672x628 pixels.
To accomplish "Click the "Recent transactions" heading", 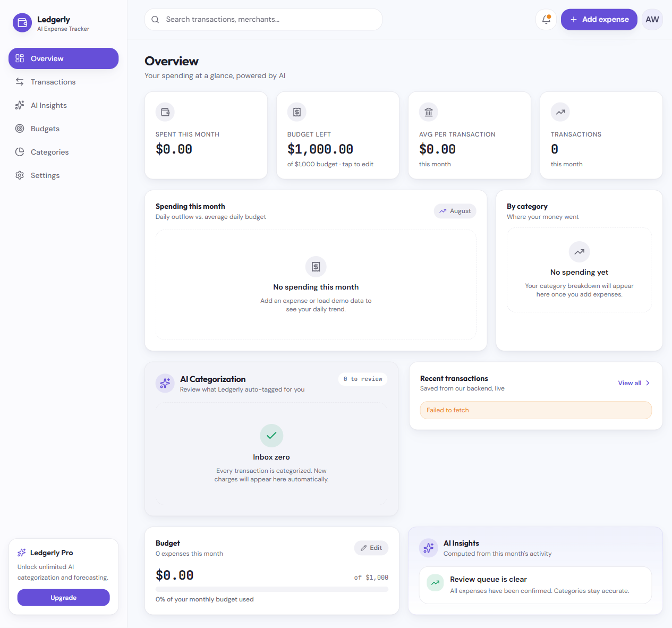I will [454, 378].
